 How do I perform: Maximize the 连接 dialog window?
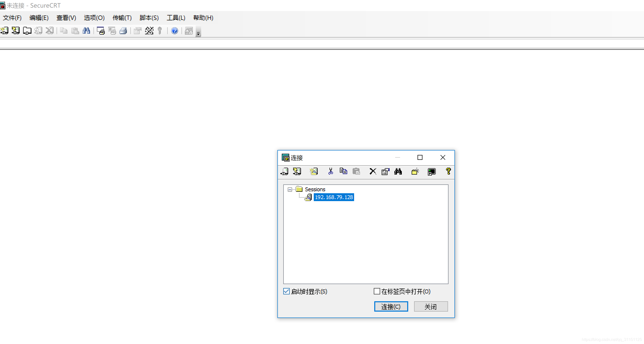click(420, 158)
